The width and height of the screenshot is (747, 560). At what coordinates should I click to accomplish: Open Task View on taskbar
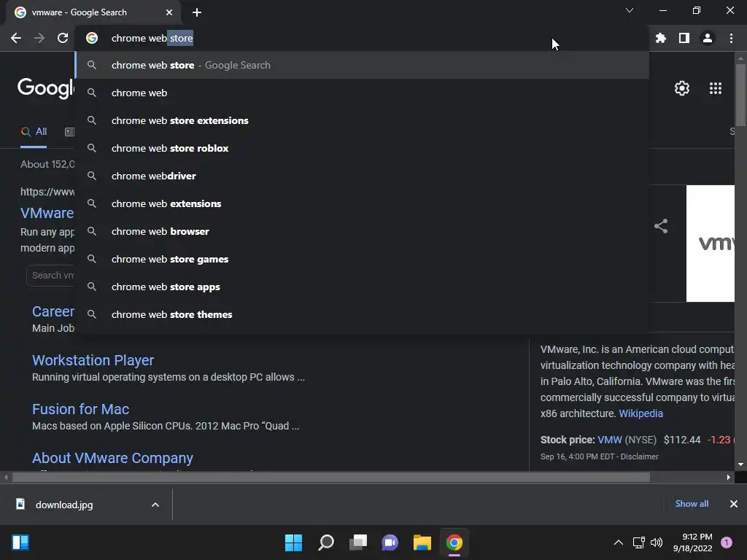(x=358, y=542)
